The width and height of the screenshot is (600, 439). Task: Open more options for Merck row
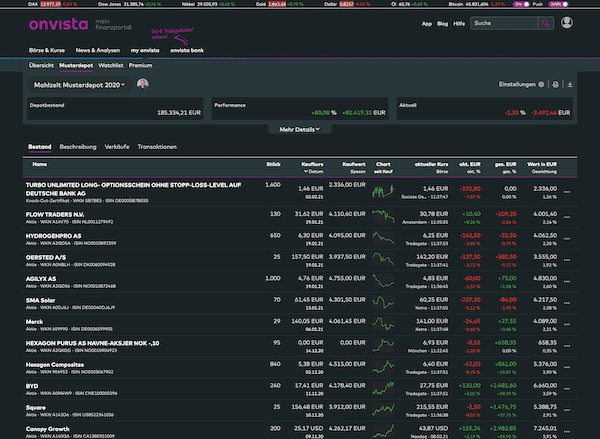coord(567,324)
